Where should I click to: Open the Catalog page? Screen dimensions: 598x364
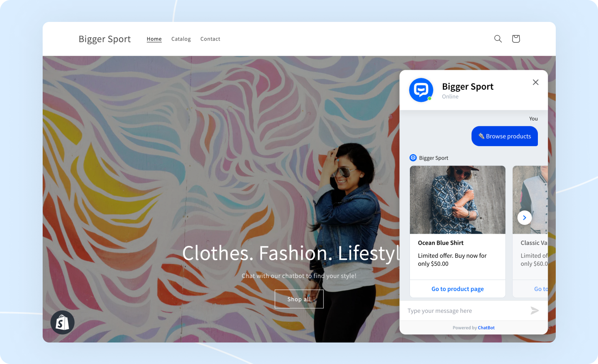click(x=181, y=39)
